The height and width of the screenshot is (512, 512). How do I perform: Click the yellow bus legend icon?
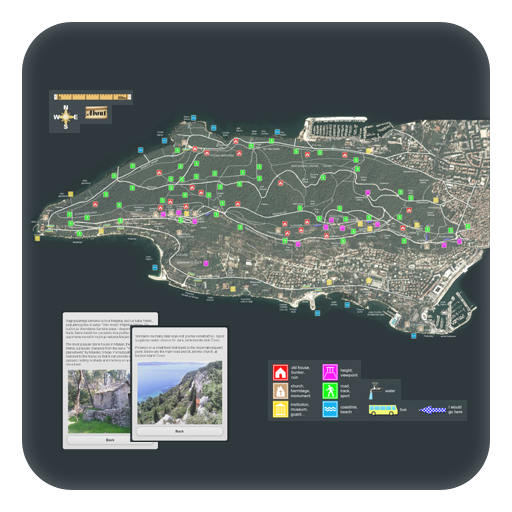point(383,410)
